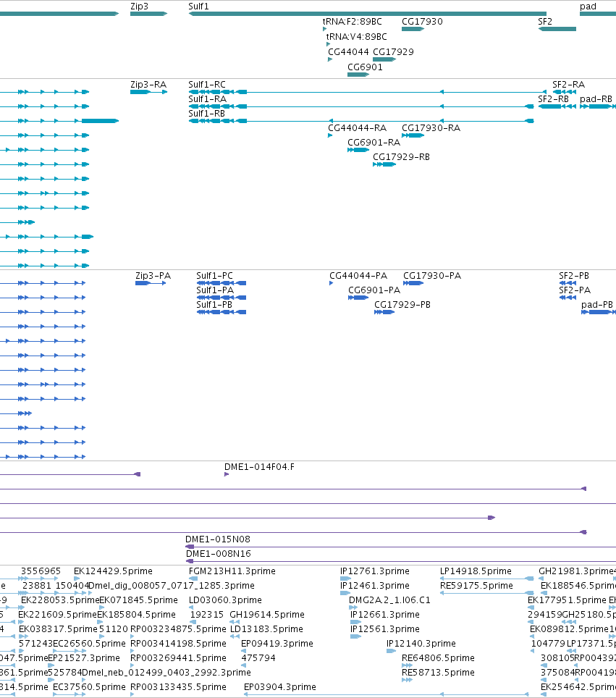The image size is (616, 698).
Task: Click the Dmel_dig_008057_0717_1285.3prime label
Action: click(x=172, y=585)
